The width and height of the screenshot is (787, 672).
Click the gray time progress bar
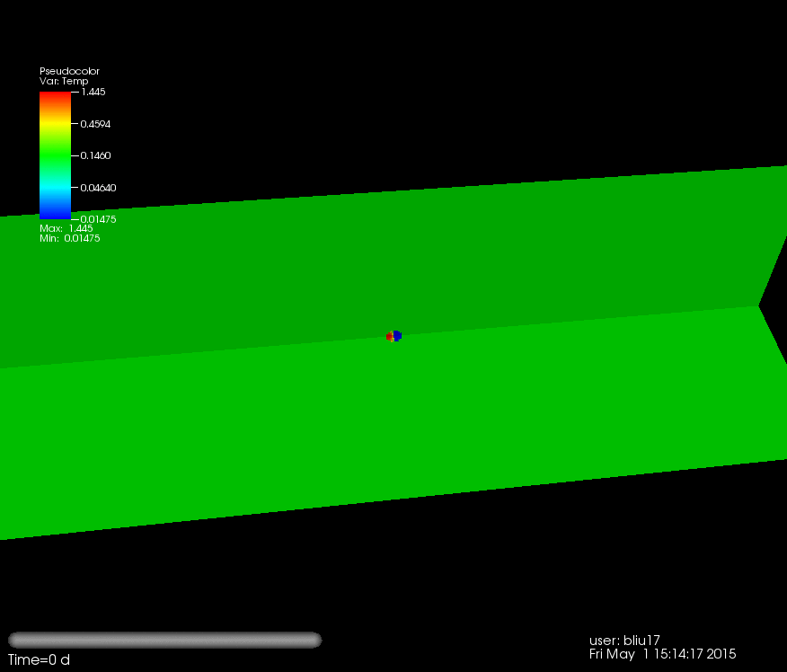pyautogui.click(x=164, y=640)
